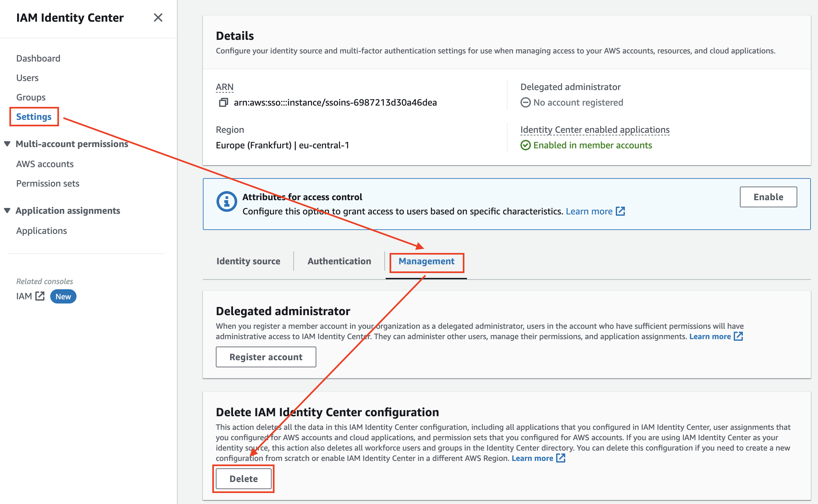Switch to the Identity source tab
818x504 pixels.
[x=249, y=261]
